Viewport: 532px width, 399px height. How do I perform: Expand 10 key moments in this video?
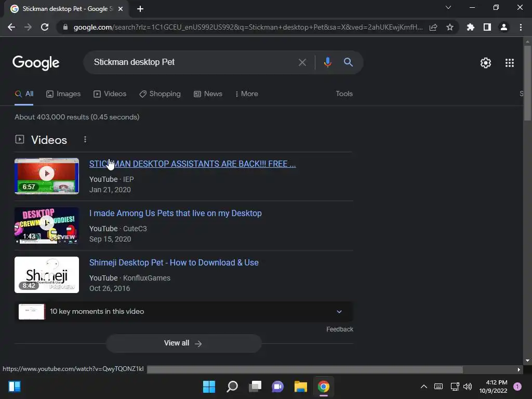click(183, 312)
